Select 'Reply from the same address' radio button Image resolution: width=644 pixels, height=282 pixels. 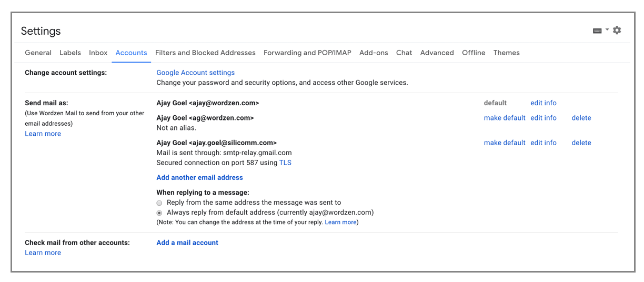tap(159, 203)
